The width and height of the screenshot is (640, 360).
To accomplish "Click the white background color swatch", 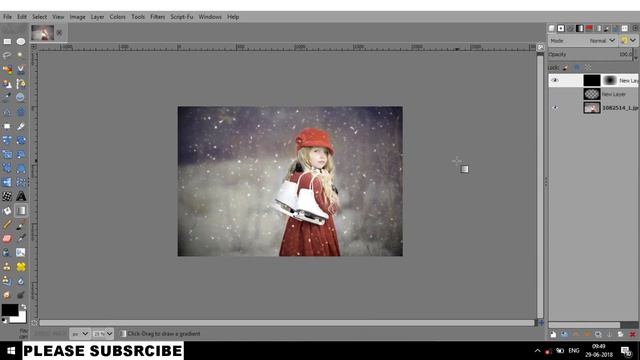I will [x=21, y=318].
